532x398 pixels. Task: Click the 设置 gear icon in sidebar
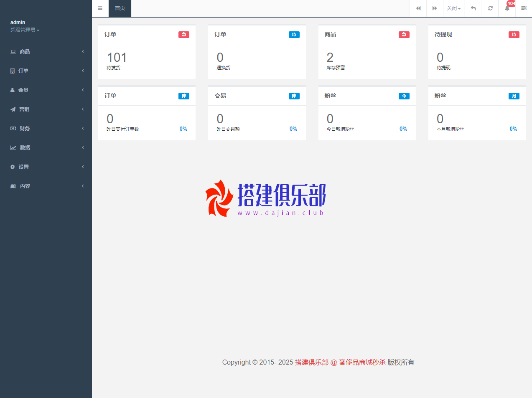pyautogui.click(x=13, y=167)
